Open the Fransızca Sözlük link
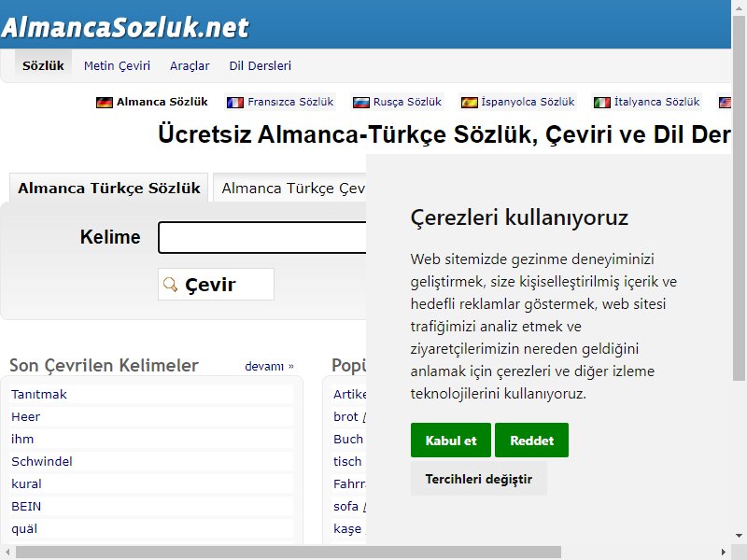 pos(290,102)
